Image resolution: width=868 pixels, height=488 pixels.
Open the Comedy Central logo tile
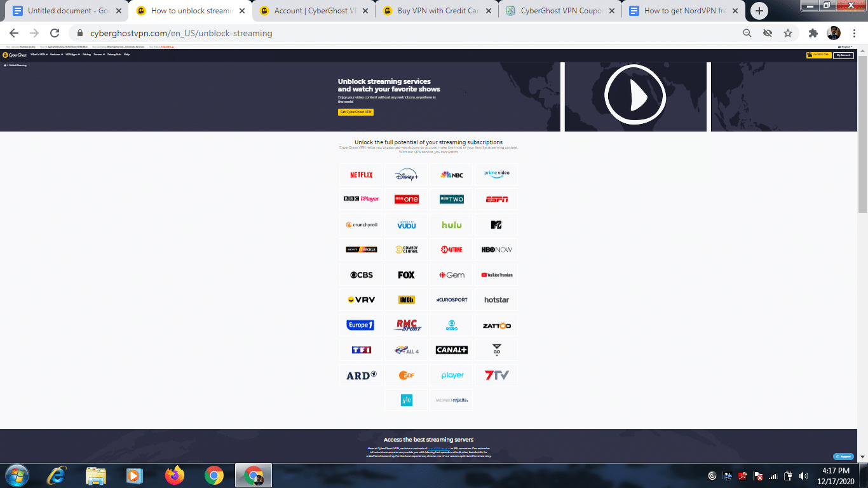tap(407, 250)
